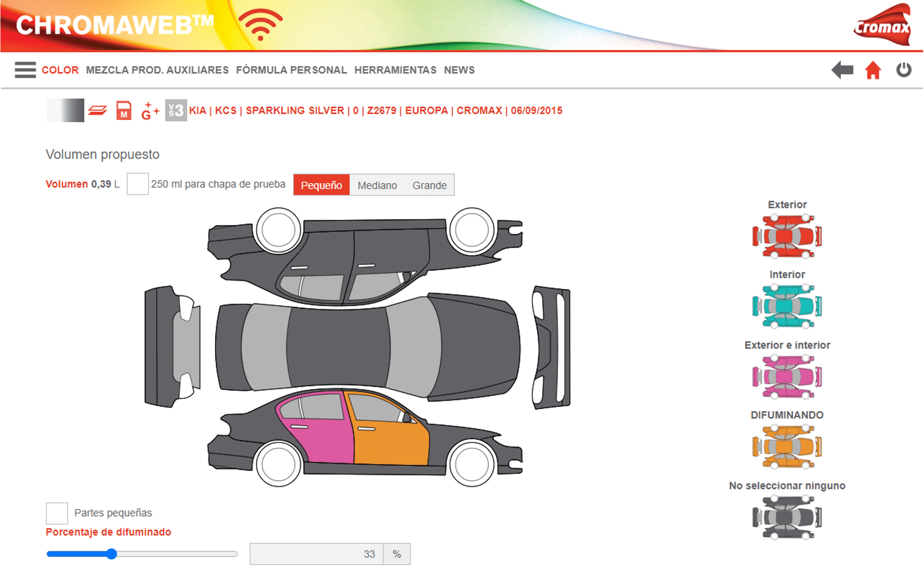Screen dimensions: 924x581
Task: Click the percentage input field showing 33
Action: tap(316, 554)
